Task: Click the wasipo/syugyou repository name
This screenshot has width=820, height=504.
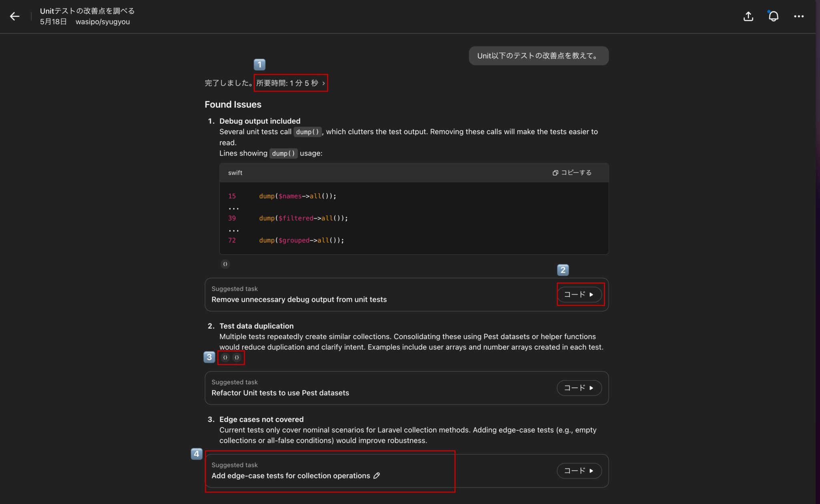Action: click(x=102, y=22)
